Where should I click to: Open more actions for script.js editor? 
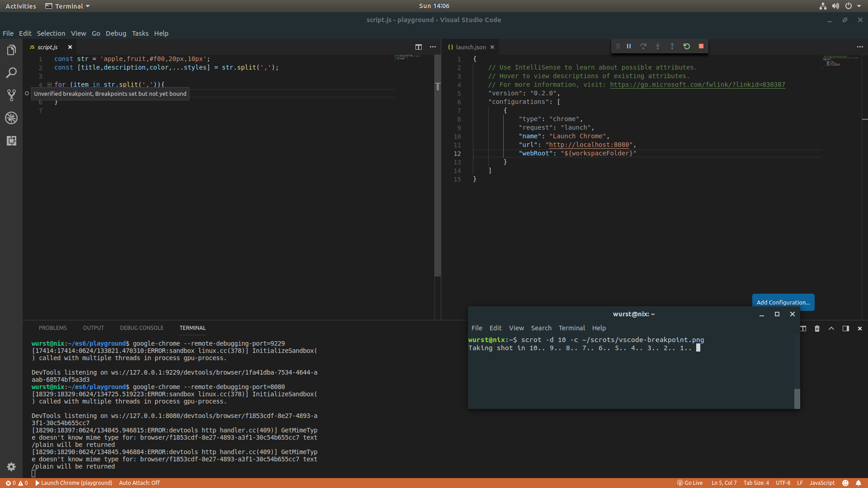tap(433, 47)
